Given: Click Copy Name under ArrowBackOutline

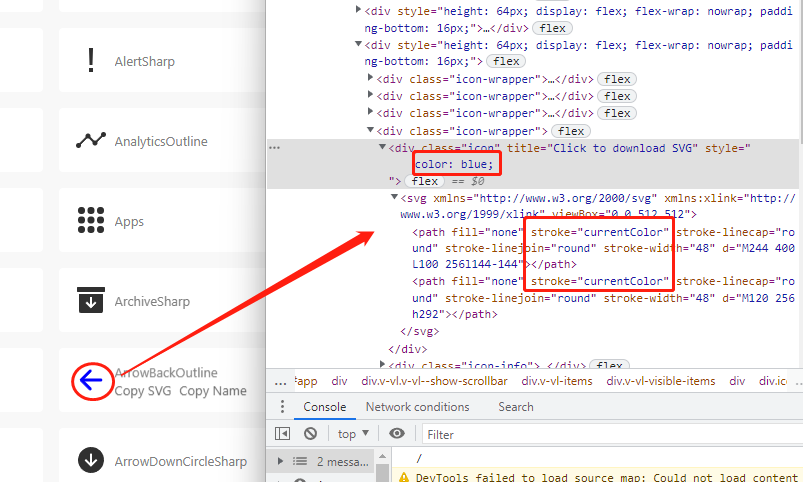Looking at the screenshot, I should pos(213,391).
